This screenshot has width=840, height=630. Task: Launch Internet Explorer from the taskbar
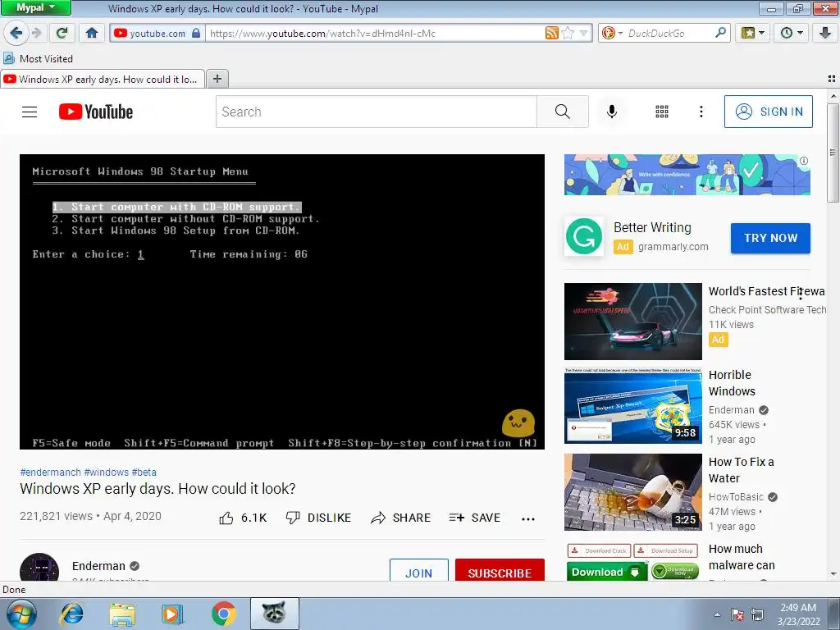tap(72, 614)
